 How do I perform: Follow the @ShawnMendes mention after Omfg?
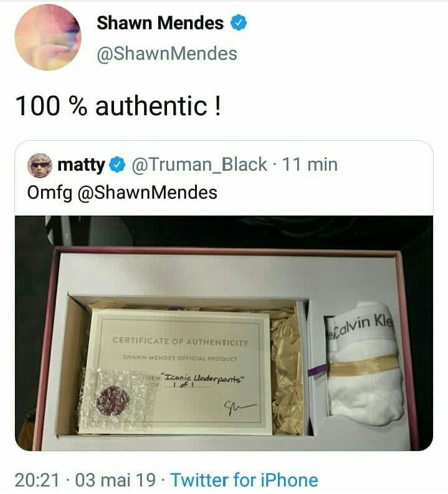(147, 192)
